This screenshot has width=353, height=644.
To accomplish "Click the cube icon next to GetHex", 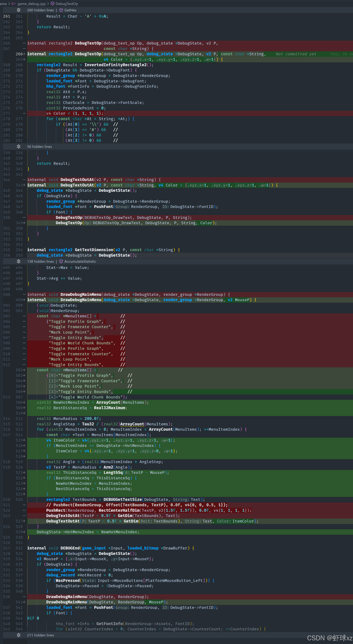I will [x=61, y=10].
